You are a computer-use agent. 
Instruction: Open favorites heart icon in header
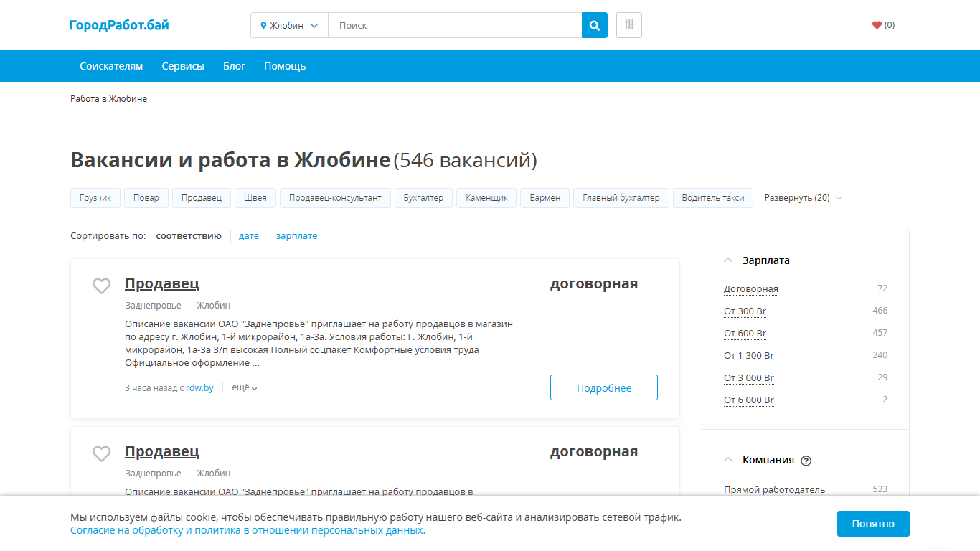[877, 25]
